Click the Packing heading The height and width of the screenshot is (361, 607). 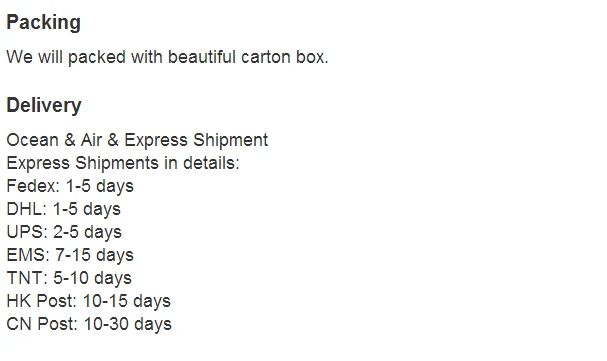(x=43, y=23)
